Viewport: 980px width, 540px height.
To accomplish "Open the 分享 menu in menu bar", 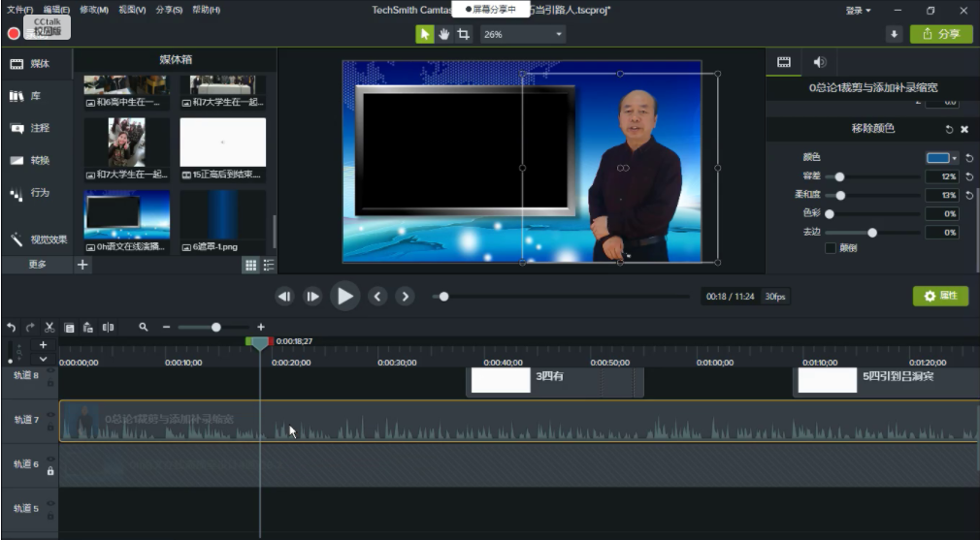I will pos(169,10).
